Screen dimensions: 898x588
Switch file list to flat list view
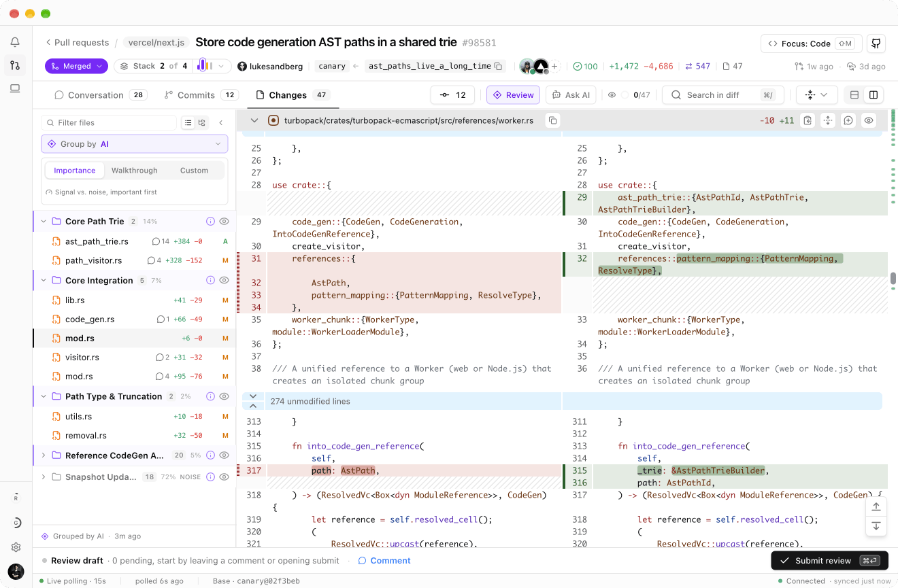point(188,123)
